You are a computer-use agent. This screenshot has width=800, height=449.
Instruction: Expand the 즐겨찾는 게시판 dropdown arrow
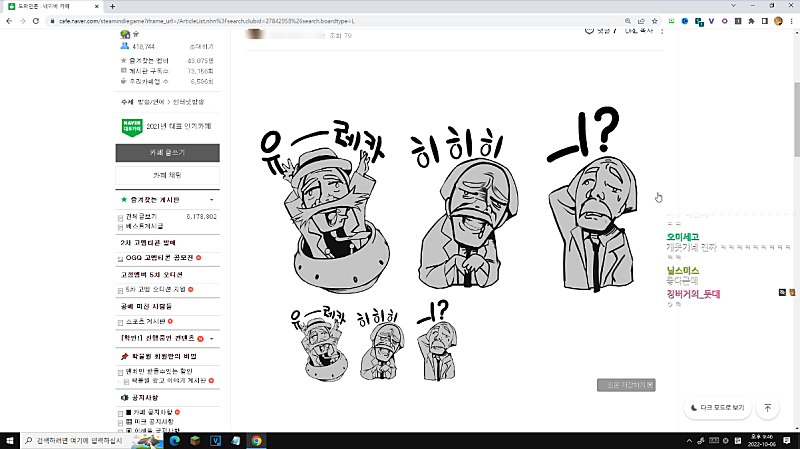212,199
